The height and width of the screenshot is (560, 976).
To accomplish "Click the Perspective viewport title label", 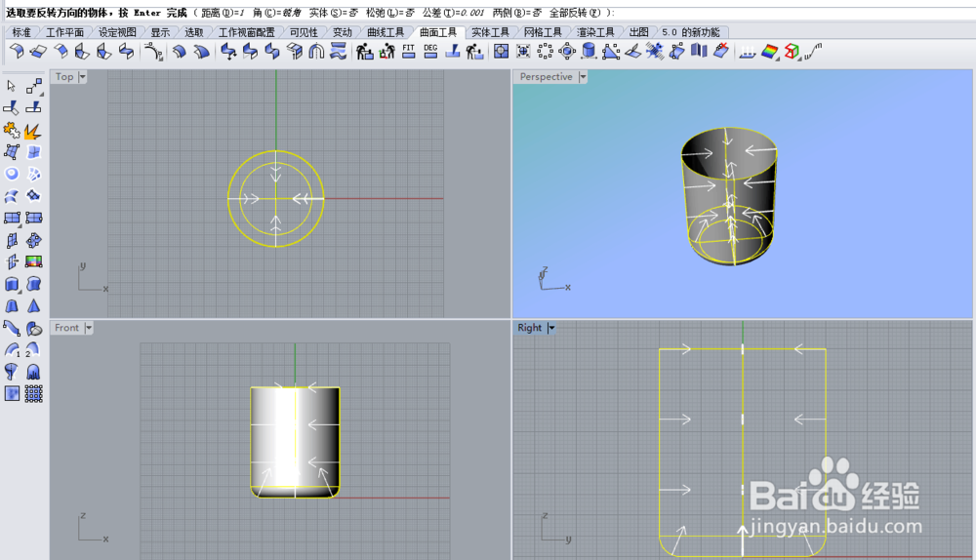I will [x=546, y=76].
